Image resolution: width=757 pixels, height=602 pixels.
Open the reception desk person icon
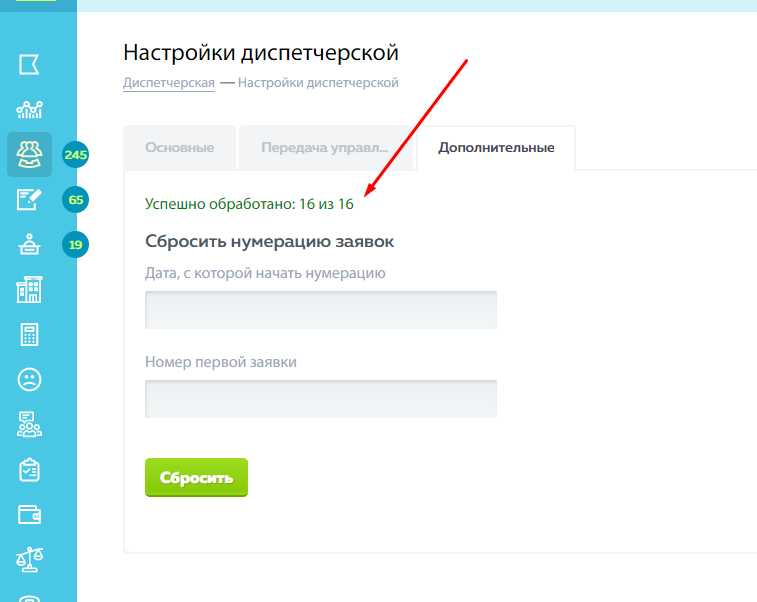(x=29, y=244)
